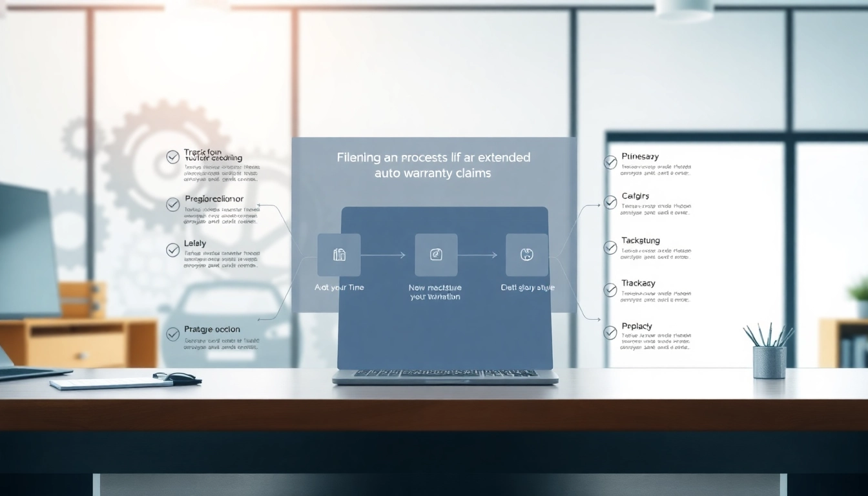Screen dimensions: 868x496
Task: Click the checkmark icon beside "Pratge oclion"
Action: (173, 334)
